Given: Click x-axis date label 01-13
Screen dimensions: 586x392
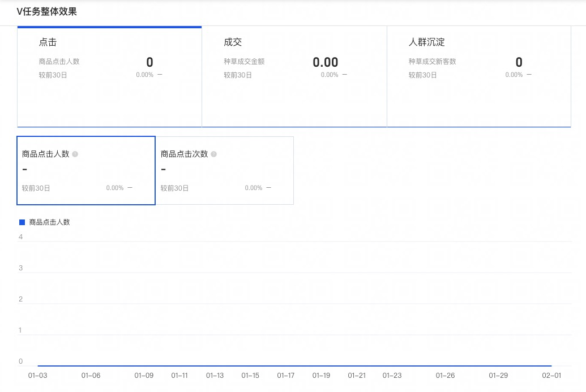Looking at the screenshot, I should click(215, 376).
